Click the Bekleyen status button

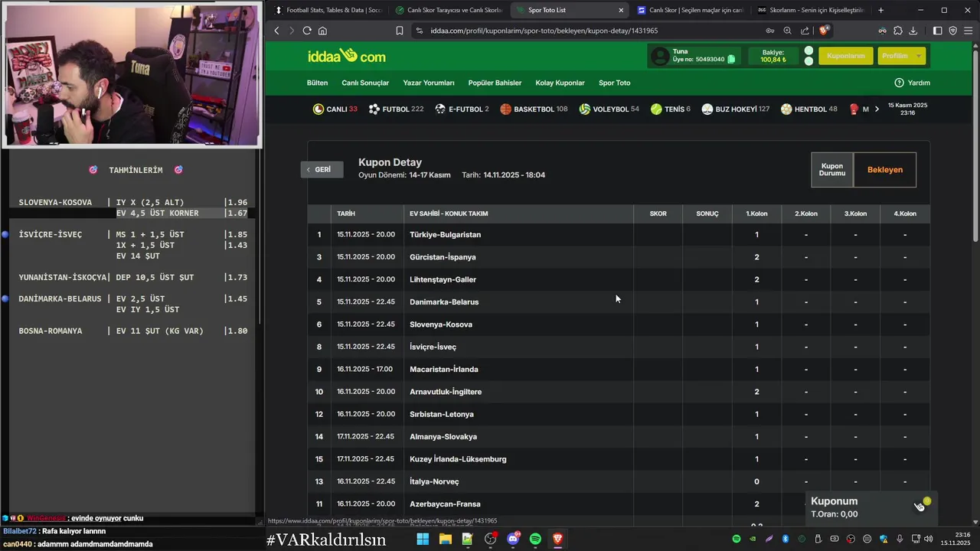pos(885,170)
